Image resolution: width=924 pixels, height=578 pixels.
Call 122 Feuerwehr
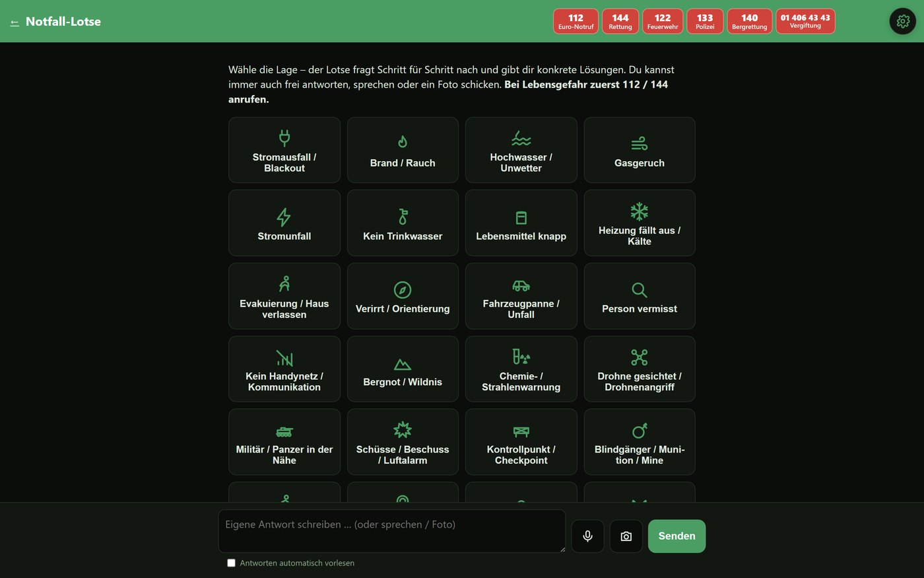pos(663,21)
